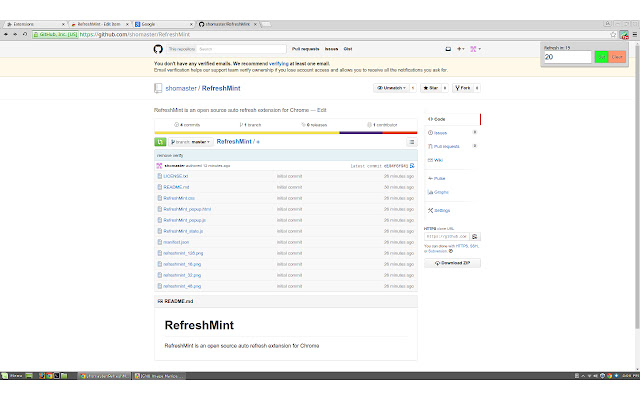The height and width of the screenshot is (400, 640).
Task: Click the Chrome icon in taskbar launcher
Action: click(x=49, y=376)
